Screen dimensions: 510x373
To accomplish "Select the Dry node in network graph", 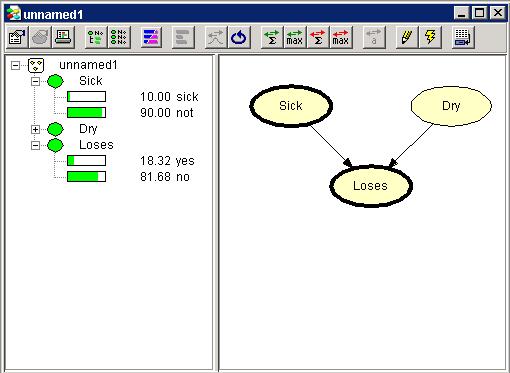I will point(451,106).
